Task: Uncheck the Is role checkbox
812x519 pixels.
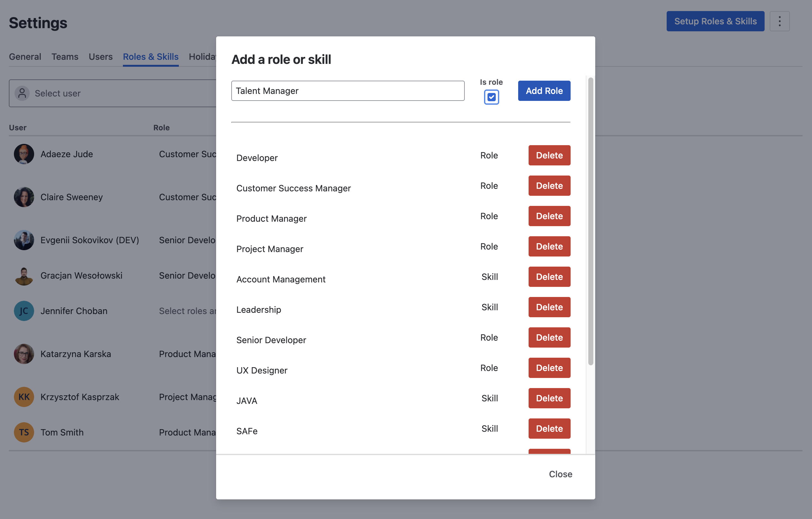Action: (x=491, y=97)
